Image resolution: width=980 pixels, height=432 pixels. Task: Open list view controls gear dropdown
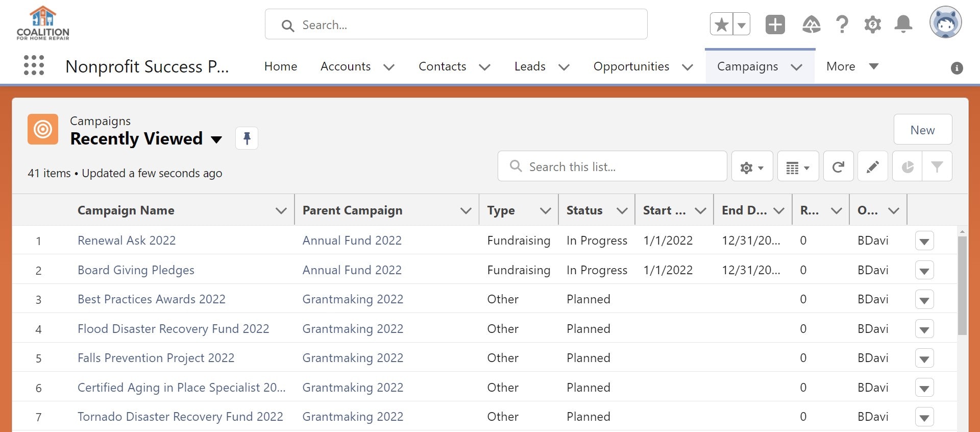pos(752,166)
